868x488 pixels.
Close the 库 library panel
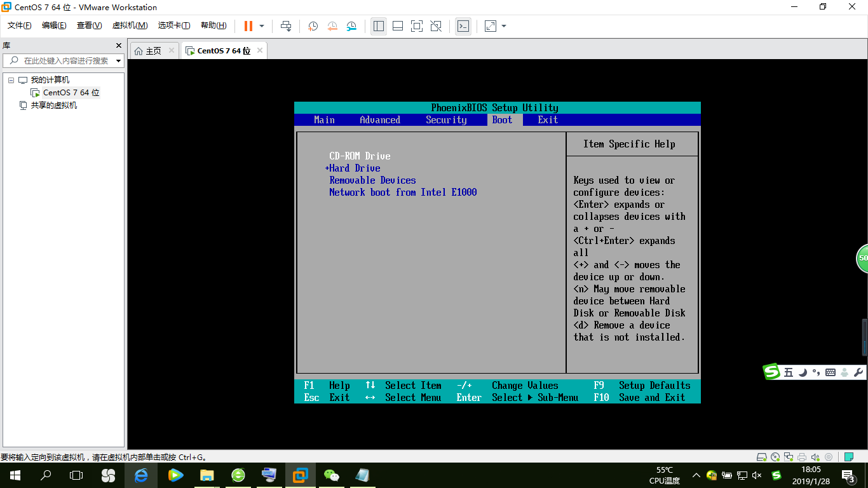pyautogui.click(x=118, y=46)
